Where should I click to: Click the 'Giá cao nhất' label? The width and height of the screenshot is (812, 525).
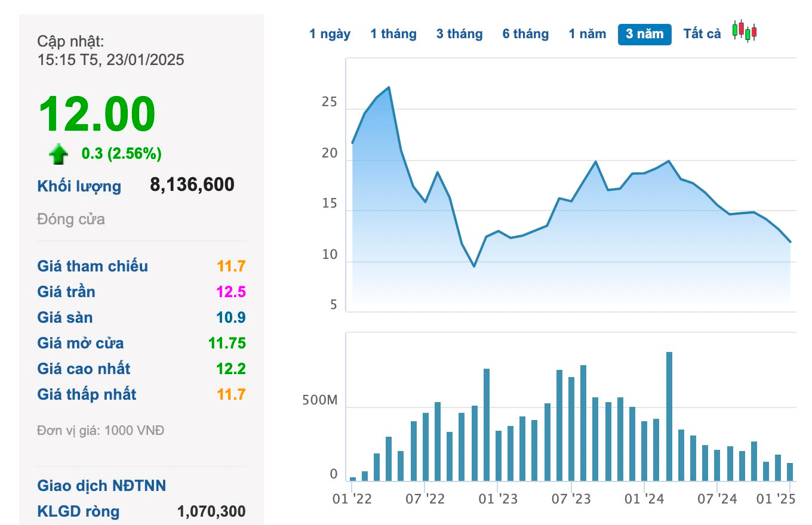(x=84, y=369)
